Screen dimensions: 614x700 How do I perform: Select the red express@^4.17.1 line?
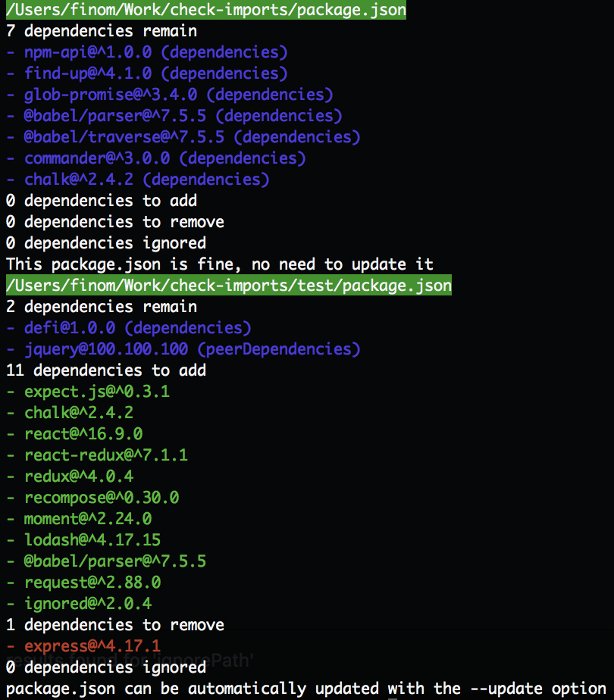point(83,646)
